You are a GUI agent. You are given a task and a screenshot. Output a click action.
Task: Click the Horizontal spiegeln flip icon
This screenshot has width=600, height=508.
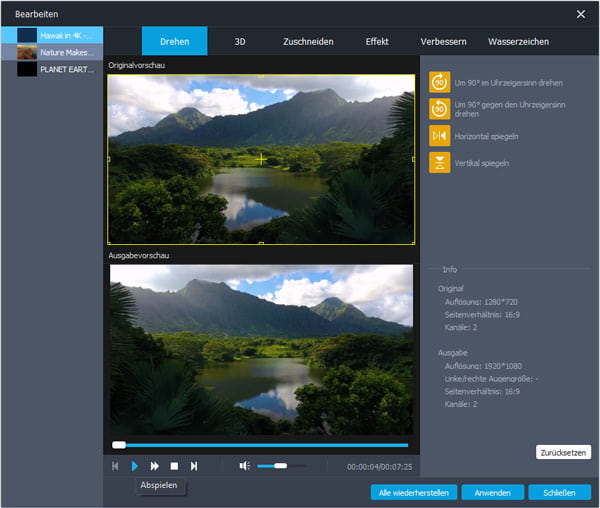coord(439,135)
